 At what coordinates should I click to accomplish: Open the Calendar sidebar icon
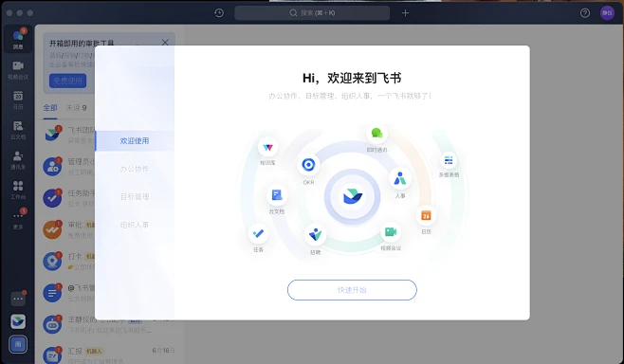point(18,100)
